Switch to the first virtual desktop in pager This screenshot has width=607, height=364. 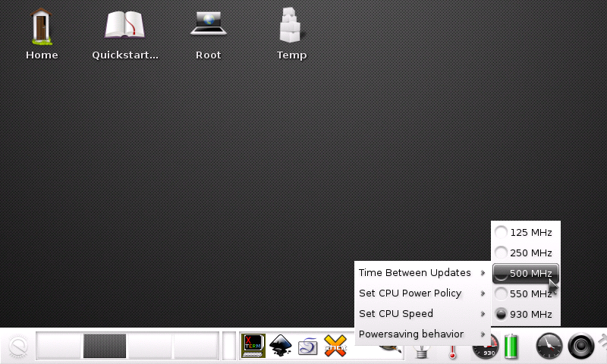click(58, 346)
